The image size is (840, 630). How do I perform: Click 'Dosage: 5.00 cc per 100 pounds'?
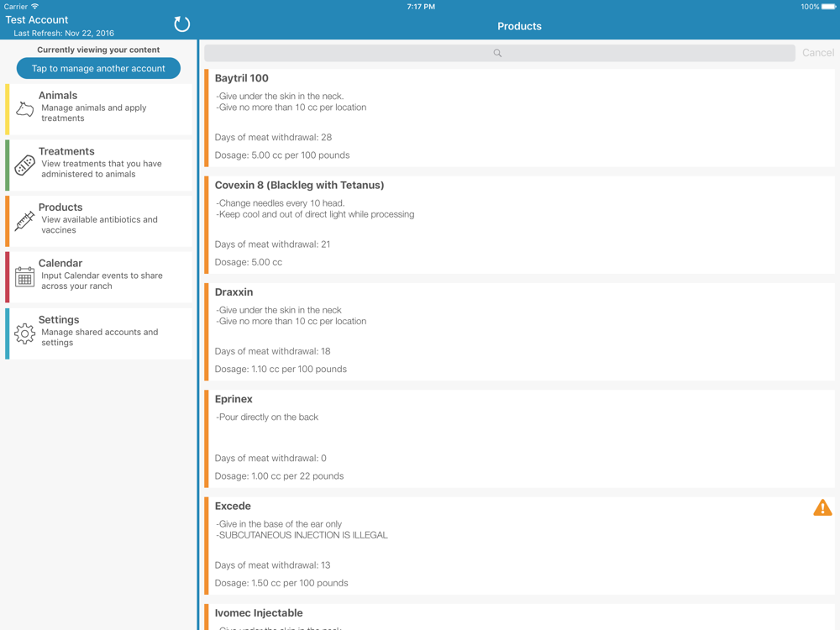(x=282, y=155)
